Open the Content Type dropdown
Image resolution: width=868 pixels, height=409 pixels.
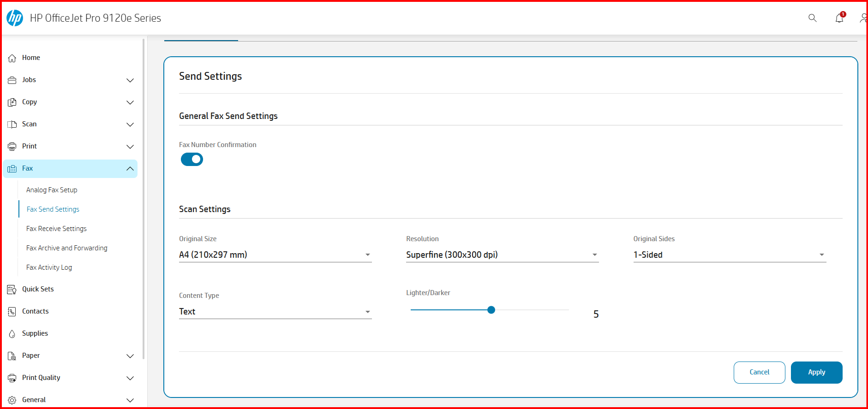[x=275, y=312]
